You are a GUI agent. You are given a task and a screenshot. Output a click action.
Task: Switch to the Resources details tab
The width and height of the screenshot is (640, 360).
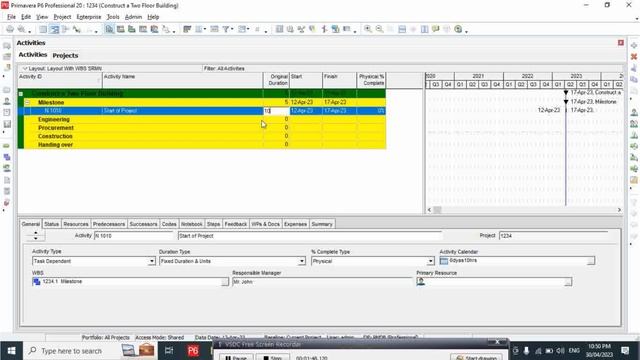pos(76,224)
